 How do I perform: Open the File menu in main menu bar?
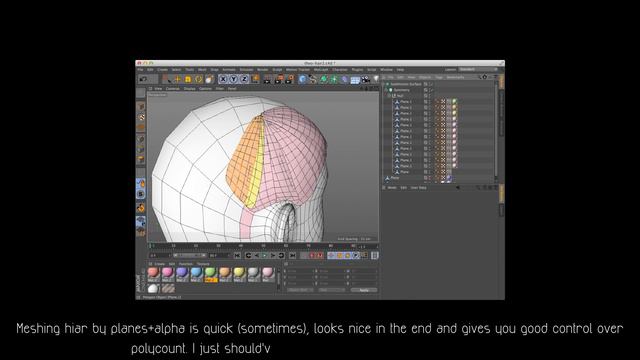pyautogui.click(x=140, y=70)
